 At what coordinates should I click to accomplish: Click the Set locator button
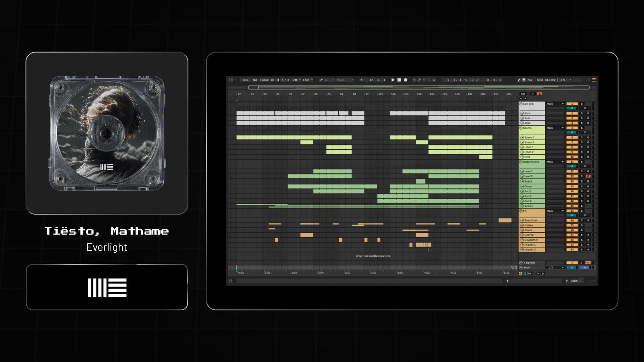523,94
